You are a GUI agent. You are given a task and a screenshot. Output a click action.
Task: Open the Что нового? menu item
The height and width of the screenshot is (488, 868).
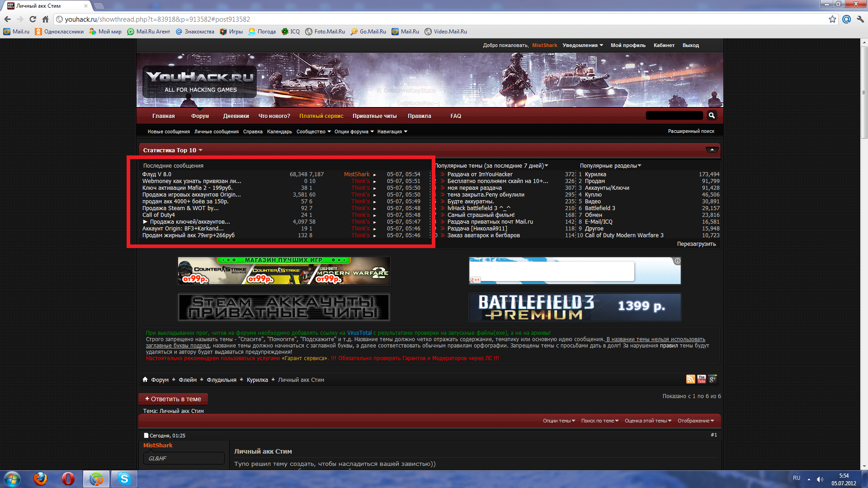click(x=274, y=116)
